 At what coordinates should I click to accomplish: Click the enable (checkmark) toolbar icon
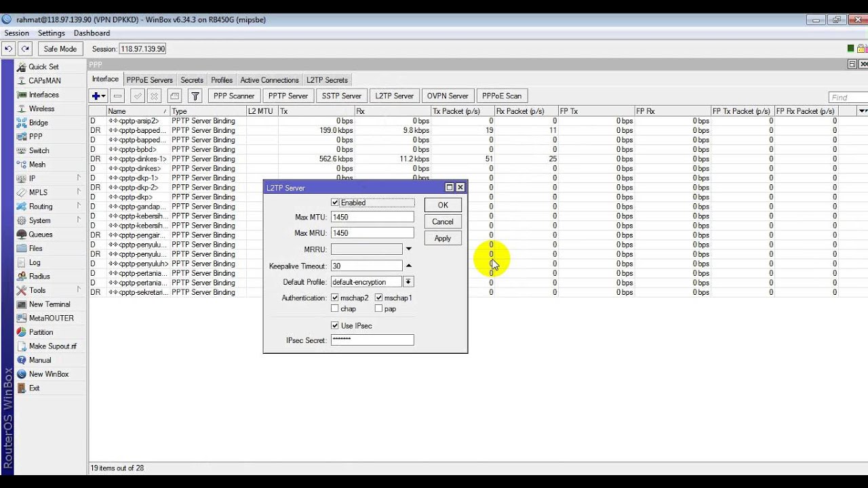tap(138, 96)
